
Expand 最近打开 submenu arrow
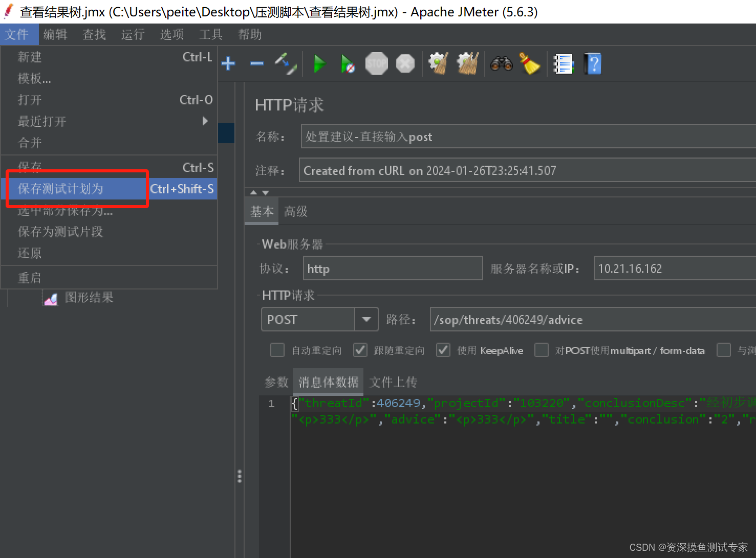pyautogui.click(x=205, y=121)
